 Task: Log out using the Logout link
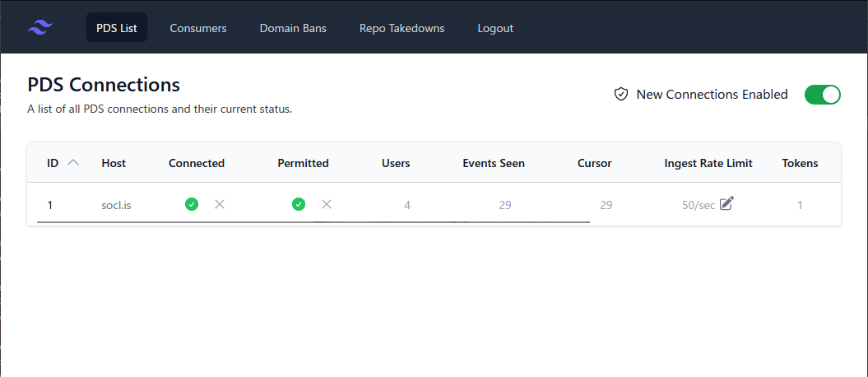(x=495, y=28)
